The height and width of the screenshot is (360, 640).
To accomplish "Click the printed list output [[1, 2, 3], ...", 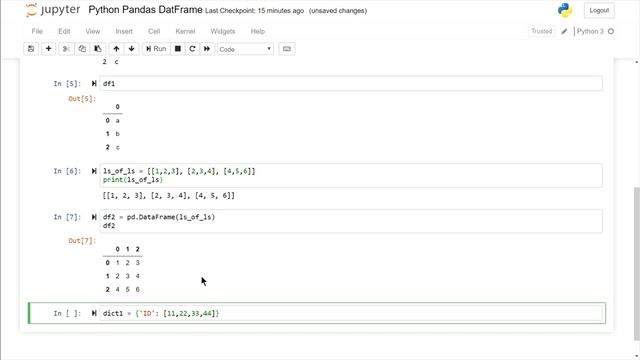I will tap(169, 196).
